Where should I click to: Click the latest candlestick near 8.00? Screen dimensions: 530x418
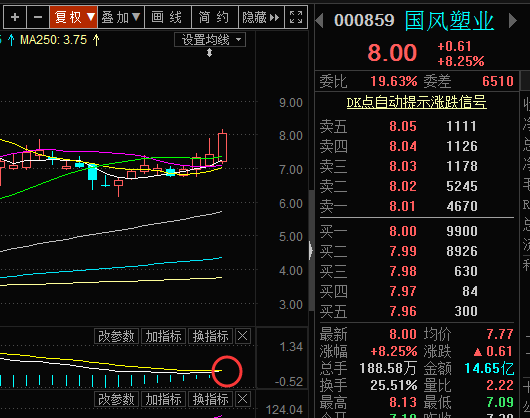point(222,148)
